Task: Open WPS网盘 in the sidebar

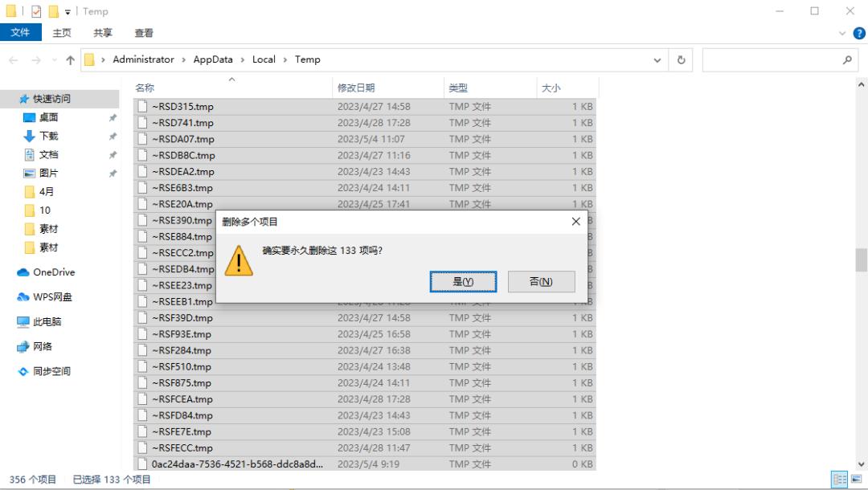Action: pos(52,297)
